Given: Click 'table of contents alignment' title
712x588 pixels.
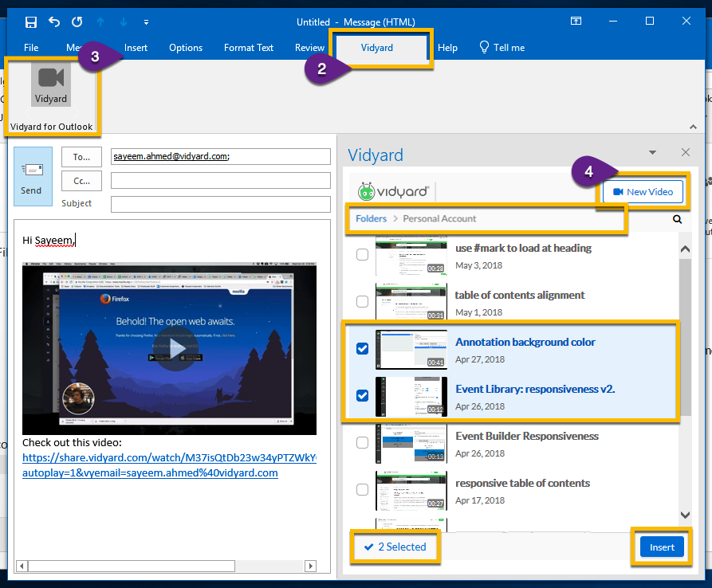Looking at the screenshot, I should [520, 295].
